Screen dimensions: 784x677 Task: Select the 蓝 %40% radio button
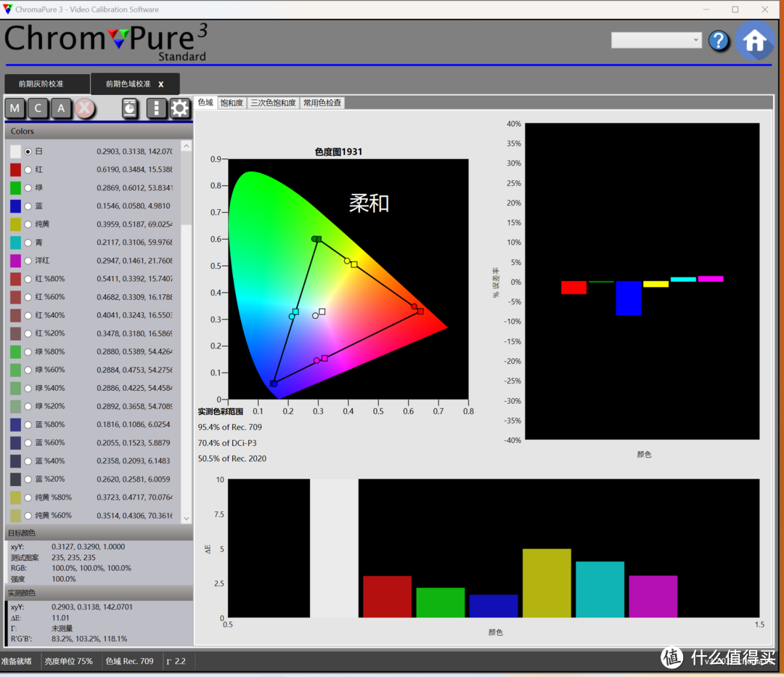coord(28,461)
